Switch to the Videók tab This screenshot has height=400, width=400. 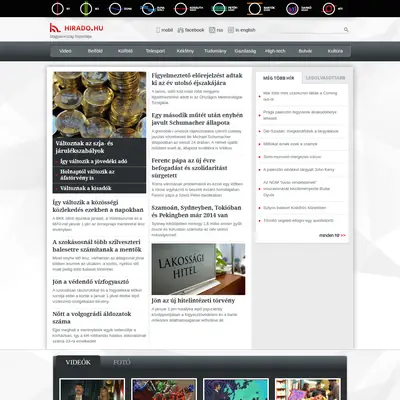tap(78, 362)
